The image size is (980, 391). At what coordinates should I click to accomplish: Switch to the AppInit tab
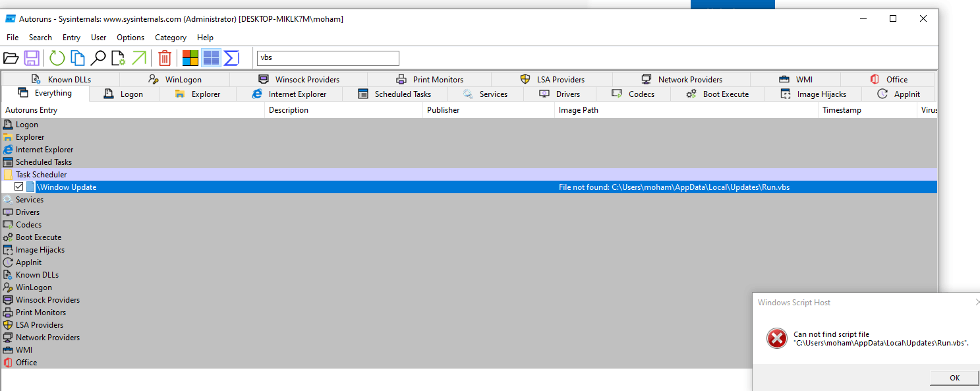point(899,94)
